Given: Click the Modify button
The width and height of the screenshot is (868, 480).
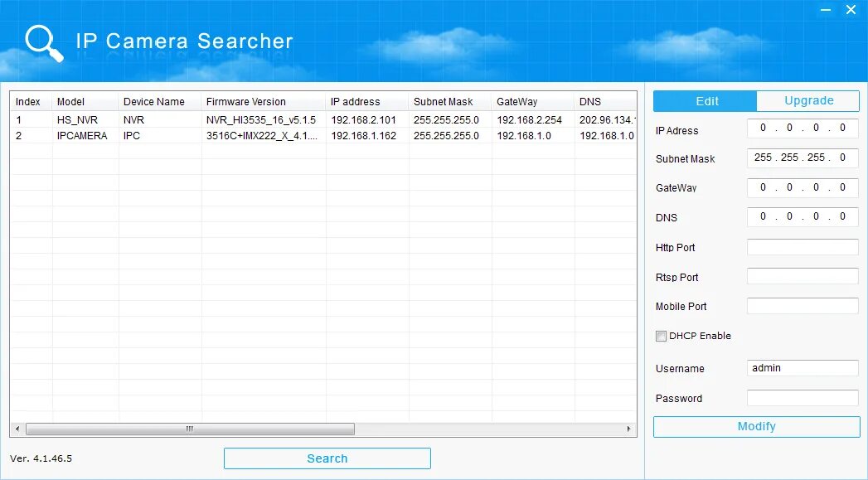Looking at the screenshot, I should (x=756, y=426).
